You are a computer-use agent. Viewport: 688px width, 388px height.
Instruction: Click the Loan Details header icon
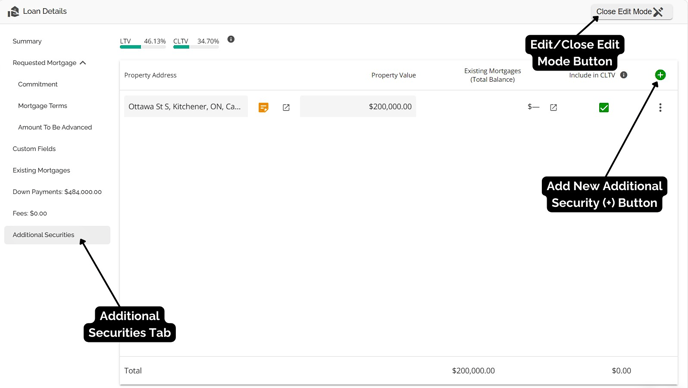[13, 11]
